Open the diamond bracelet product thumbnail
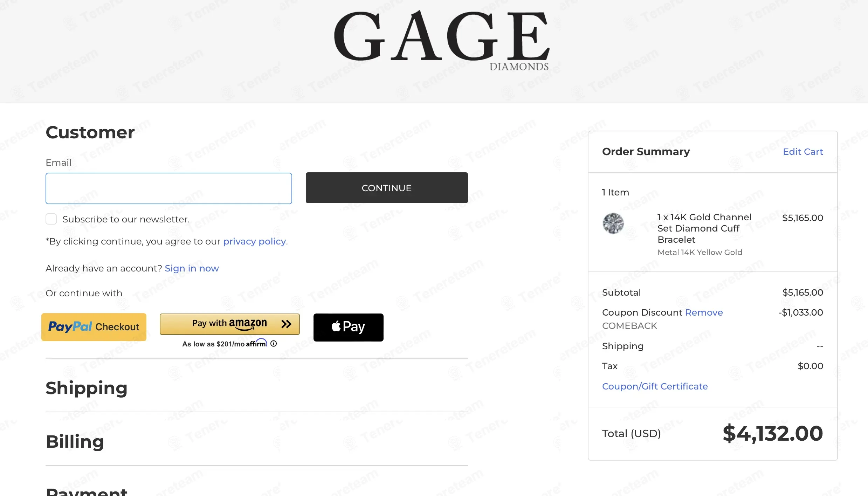868x496 pixels. click(613, 223)
